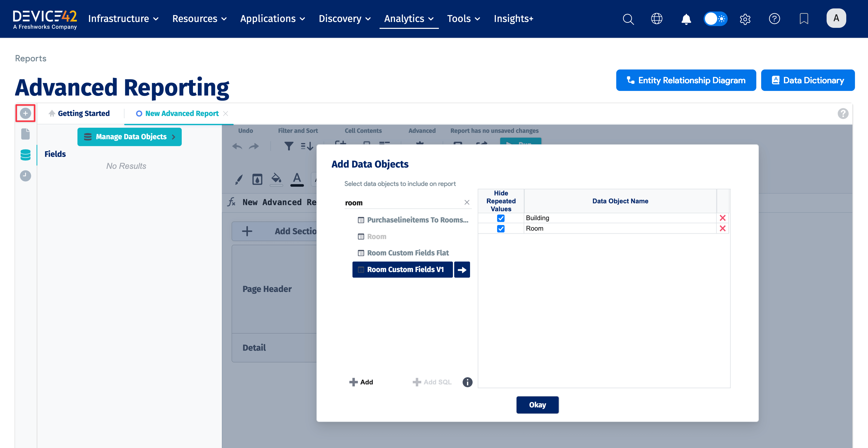Select Room Custom Fields Flat
The image size is (868, 448).
[403, 253]
